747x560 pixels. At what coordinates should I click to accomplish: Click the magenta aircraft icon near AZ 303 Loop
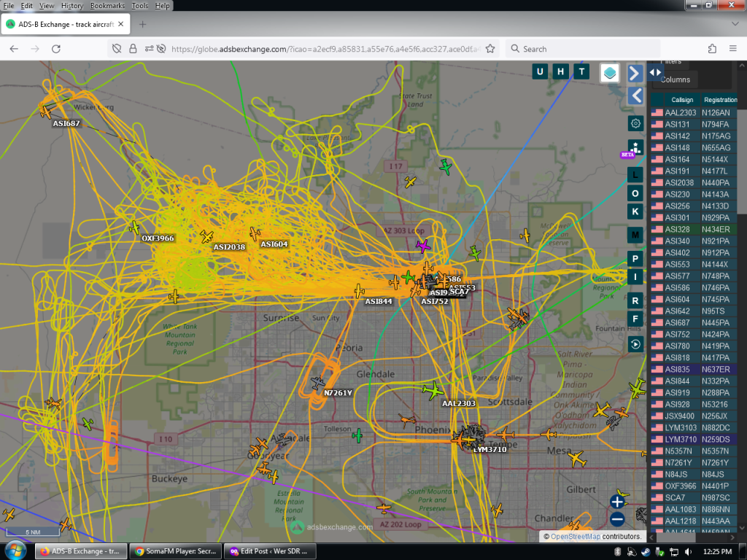422,246
